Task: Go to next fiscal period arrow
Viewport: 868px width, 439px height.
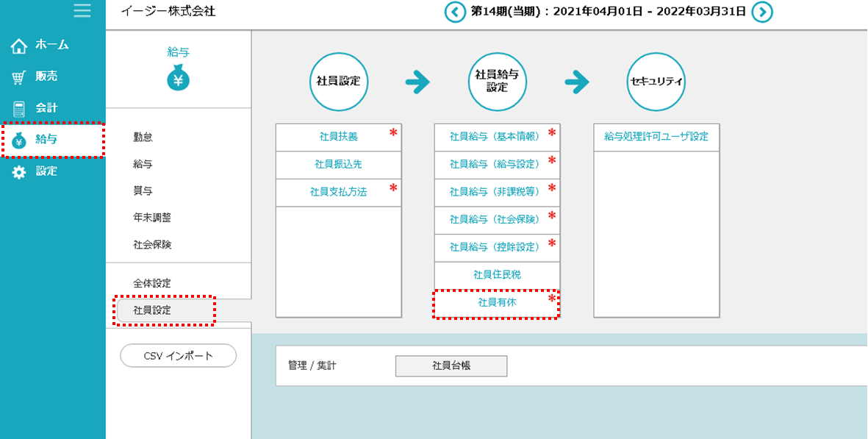Action: click(762, 12)
